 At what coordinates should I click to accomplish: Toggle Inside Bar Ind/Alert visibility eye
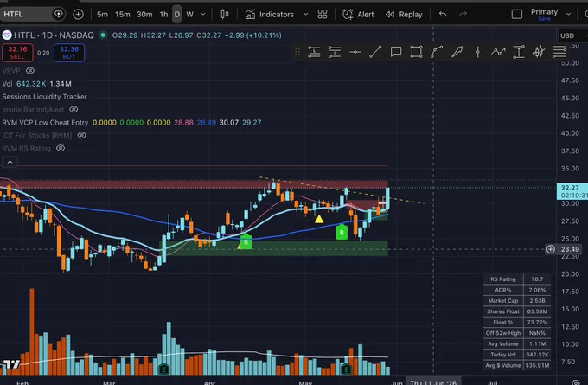pos(73,110)
